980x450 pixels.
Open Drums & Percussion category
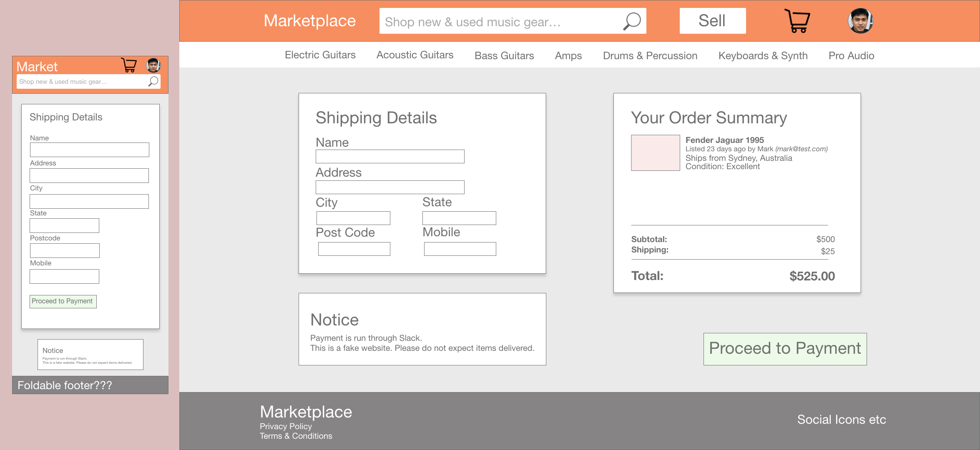650,55
